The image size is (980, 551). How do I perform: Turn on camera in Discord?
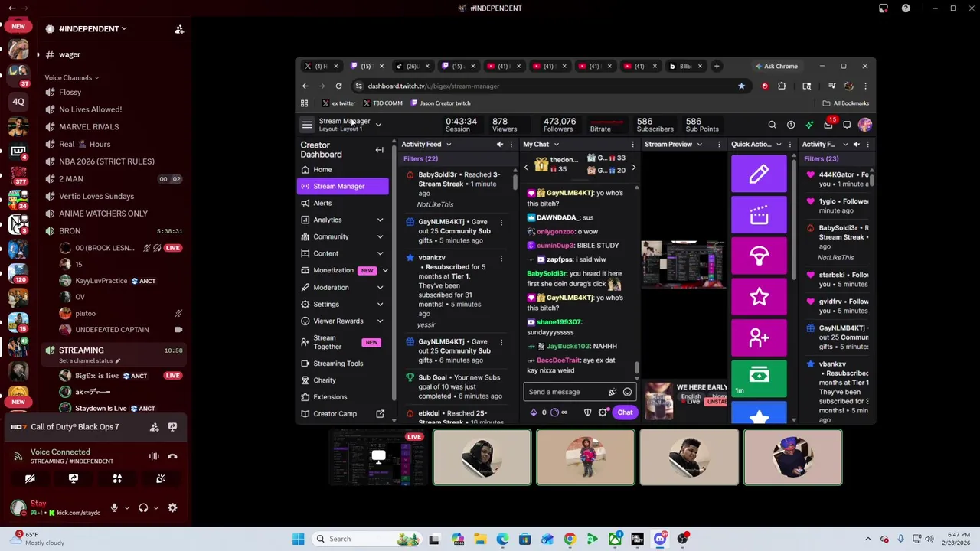pos(30,478)
